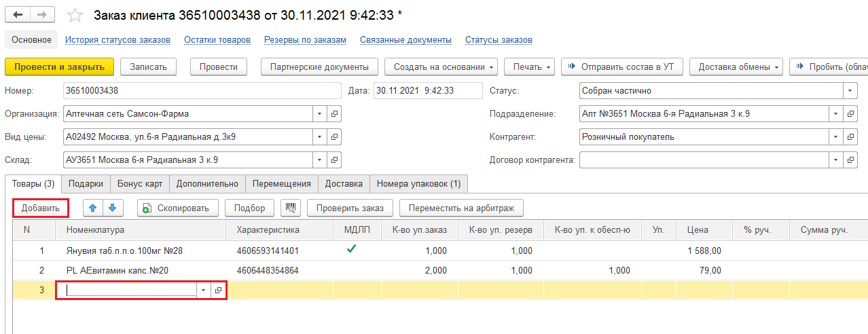Screen dimensions: 868x334
Task: Open the Склад field's open-form icon
Action: (x=334, y=160)
